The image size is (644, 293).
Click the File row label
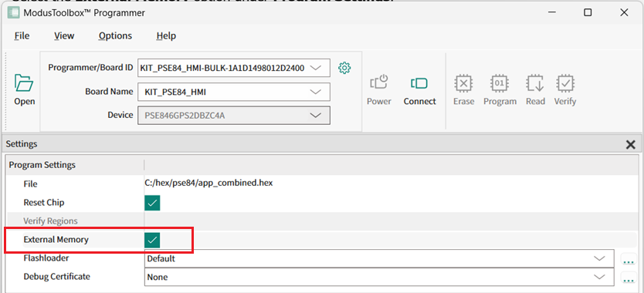(30, 184)
